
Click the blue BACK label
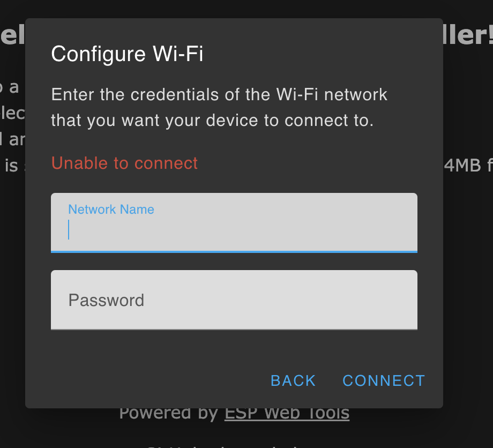(x=293, y=380)
